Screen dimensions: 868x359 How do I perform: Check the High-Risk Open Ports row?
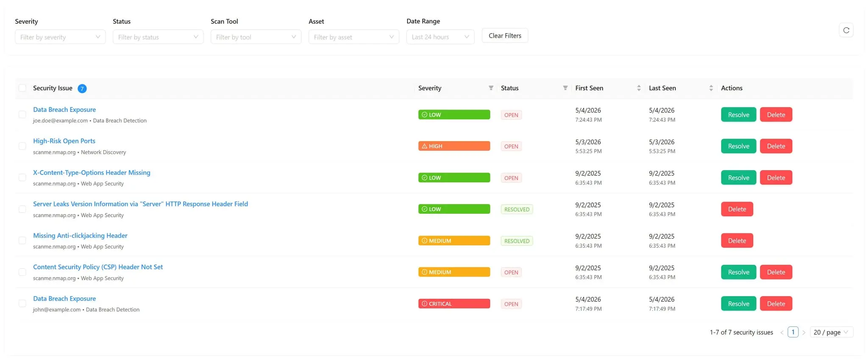click(22, 146)
